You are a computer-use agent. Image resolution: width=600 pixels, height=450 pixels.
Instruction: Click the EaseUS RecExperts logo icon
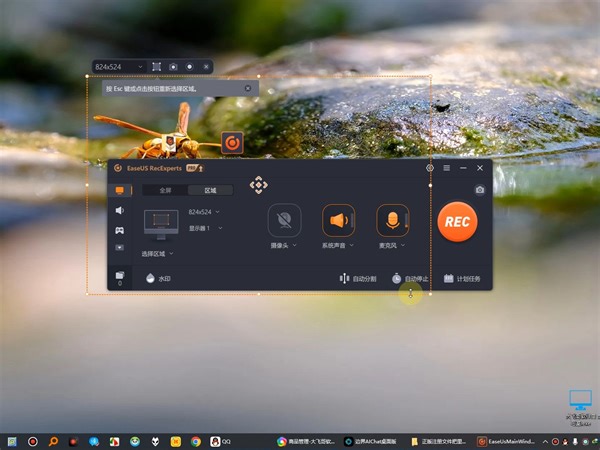(118, 168)
